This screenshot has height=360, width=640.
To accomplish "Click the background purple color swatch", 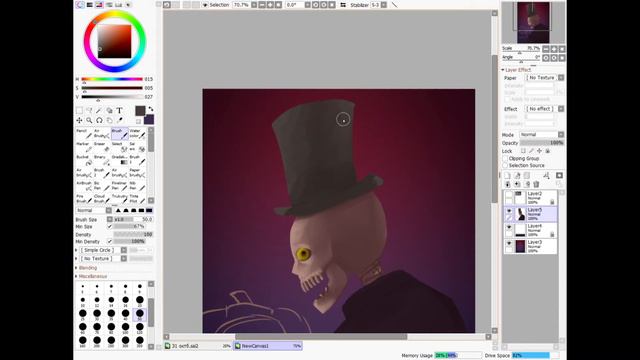I will (x=150, y=120).
